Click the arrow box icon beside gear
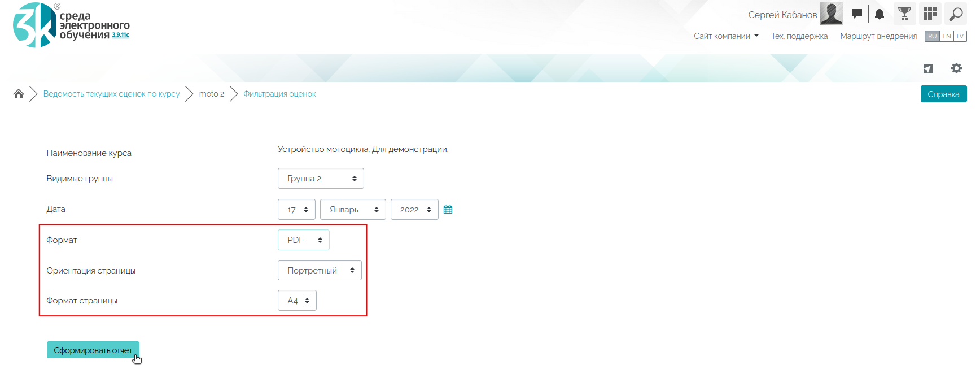 point(928,68)
